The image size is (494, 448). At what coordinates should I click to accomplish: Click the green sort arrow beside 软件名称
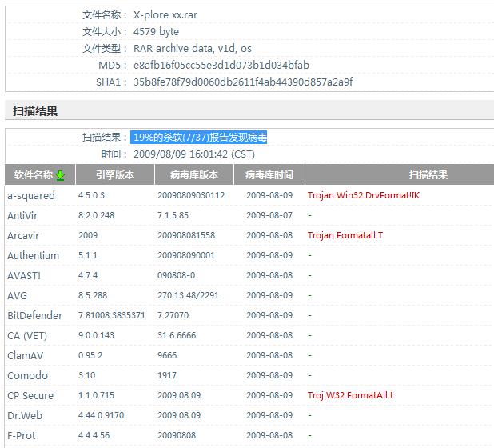coord(60,175)
